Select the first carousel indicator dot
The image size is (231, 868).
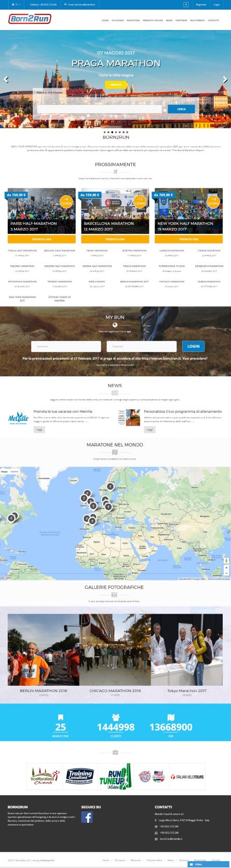(x=103, y=133)
